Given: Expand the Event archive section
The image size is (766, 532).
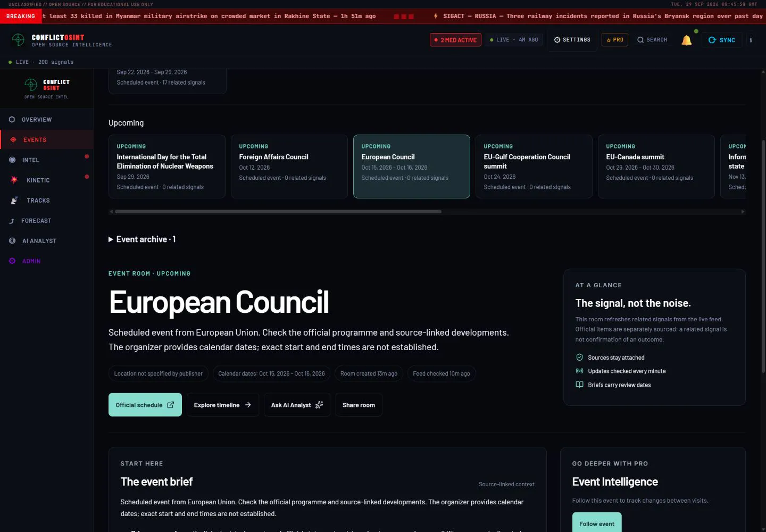Looking at the screenshot, I should 142,239.
